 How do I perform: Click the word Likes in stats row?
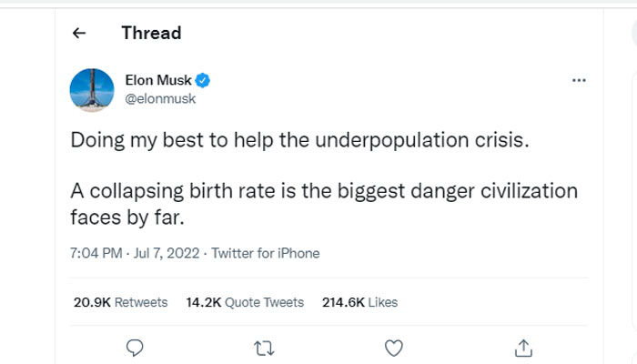(x=383, y=302)
